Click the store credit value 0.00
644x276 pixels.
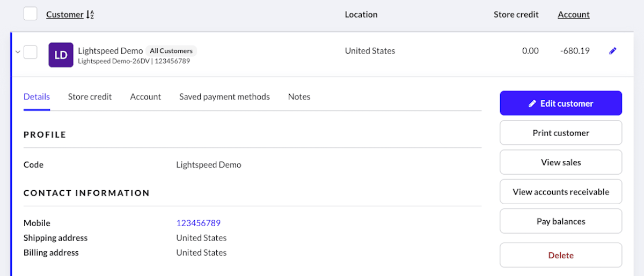pos(530,51)
